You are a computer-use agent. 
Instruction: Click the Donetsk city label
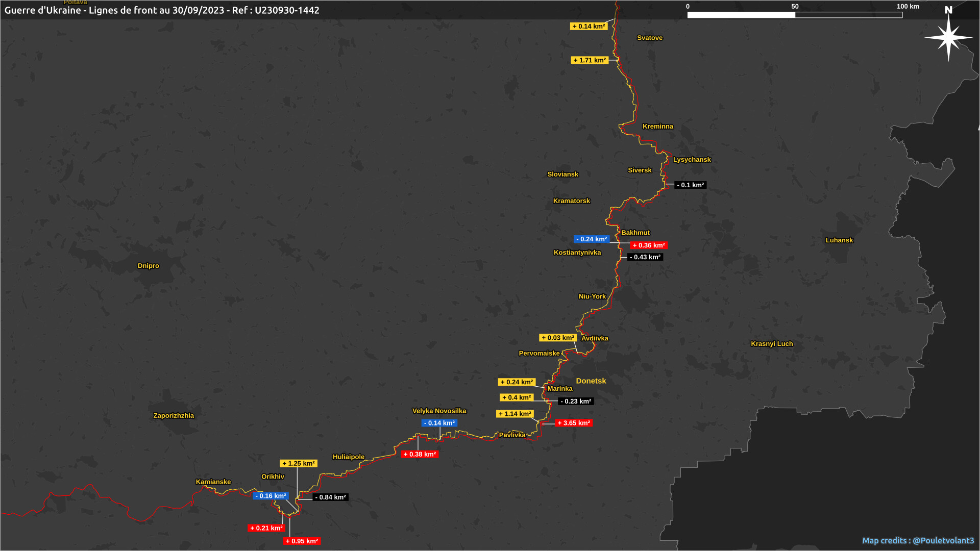click(591, 381)
